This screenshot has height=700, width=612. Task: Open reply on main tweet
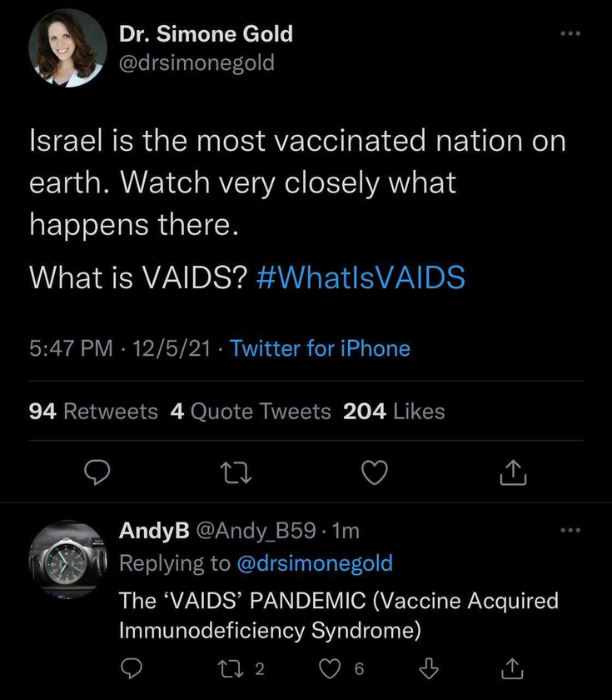[97, 472]
